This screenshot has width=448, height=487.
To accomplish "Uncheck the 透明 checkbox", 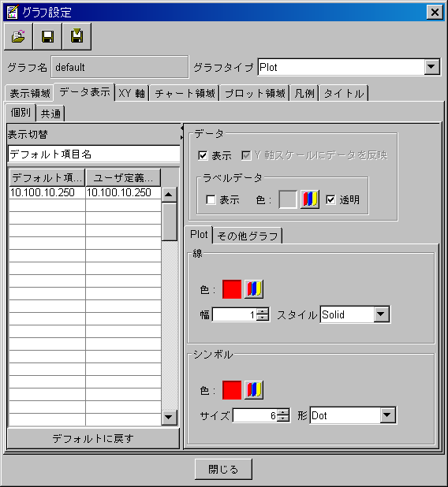I will 330,199.
